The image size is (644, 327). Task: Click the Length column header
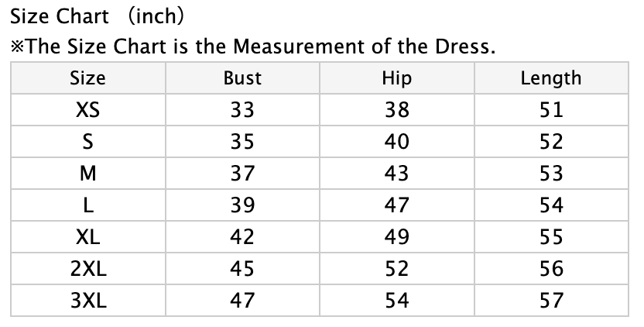(x=550, y=78)
